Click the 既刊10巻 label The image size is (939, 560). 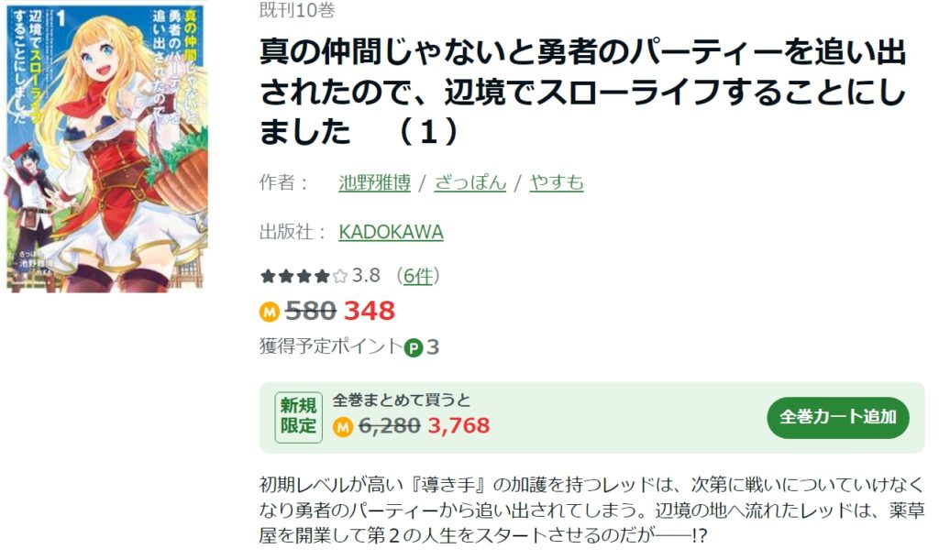pyautogui.click(x=297, y=10)
